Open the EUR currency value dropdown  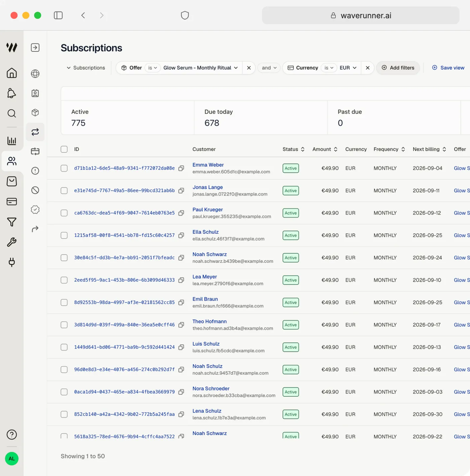coord(348,68)
